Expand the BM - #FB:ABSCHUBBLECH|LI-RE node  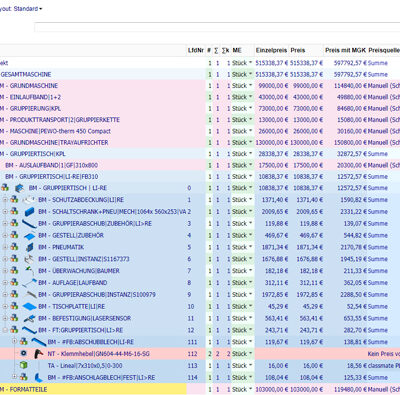click(x=14, y=341)
